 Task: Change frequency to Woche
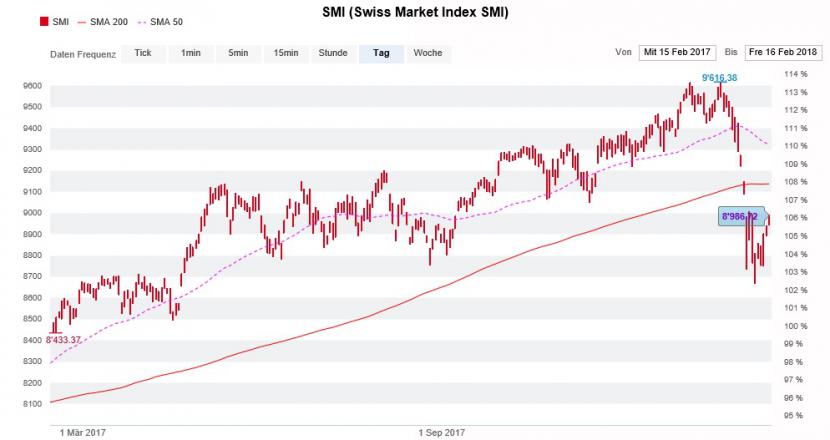pyautogui.click(x=428, y=53)
